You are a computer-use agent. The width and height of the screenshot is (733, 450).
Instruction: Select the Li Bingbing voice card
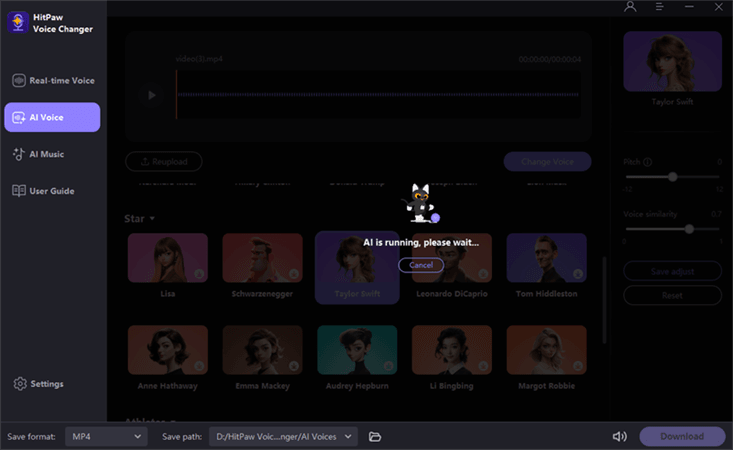(x=452, y=358)
